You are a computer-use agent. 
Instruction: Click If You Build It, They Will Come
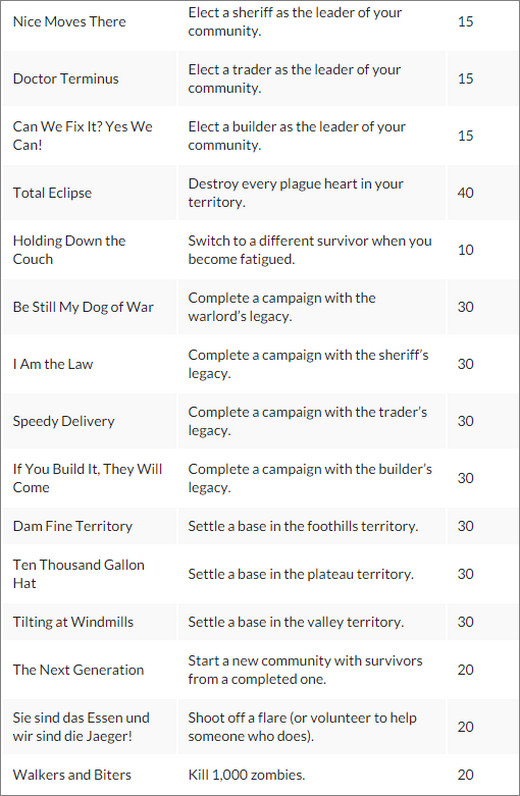[x=87, y=478]
